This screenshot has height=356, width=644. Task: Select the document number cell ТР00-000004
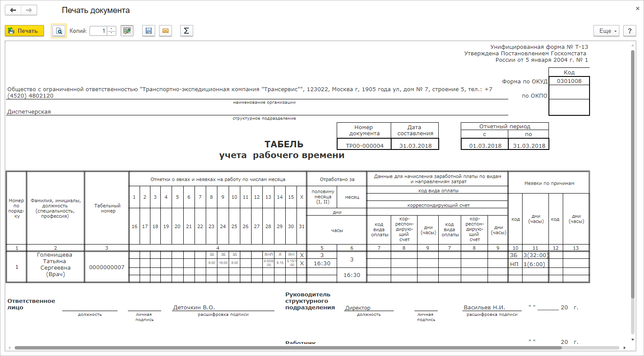click(364, 146)
